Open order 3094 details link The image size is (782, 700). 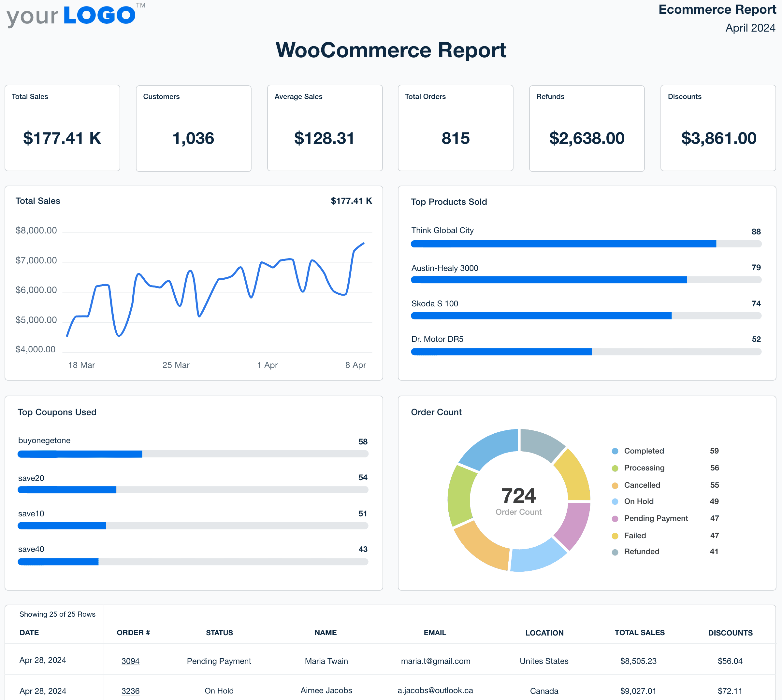(130, 661)
